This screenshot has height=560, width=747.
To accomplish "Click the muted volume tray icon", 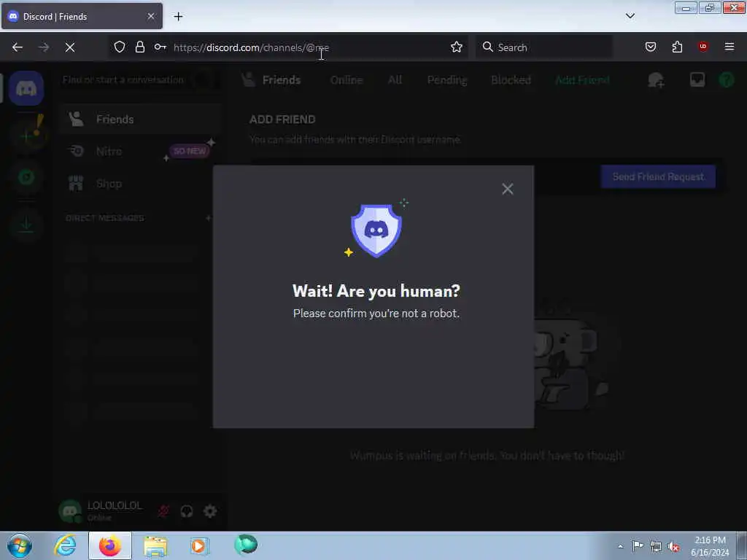I will tap(673, 547).
